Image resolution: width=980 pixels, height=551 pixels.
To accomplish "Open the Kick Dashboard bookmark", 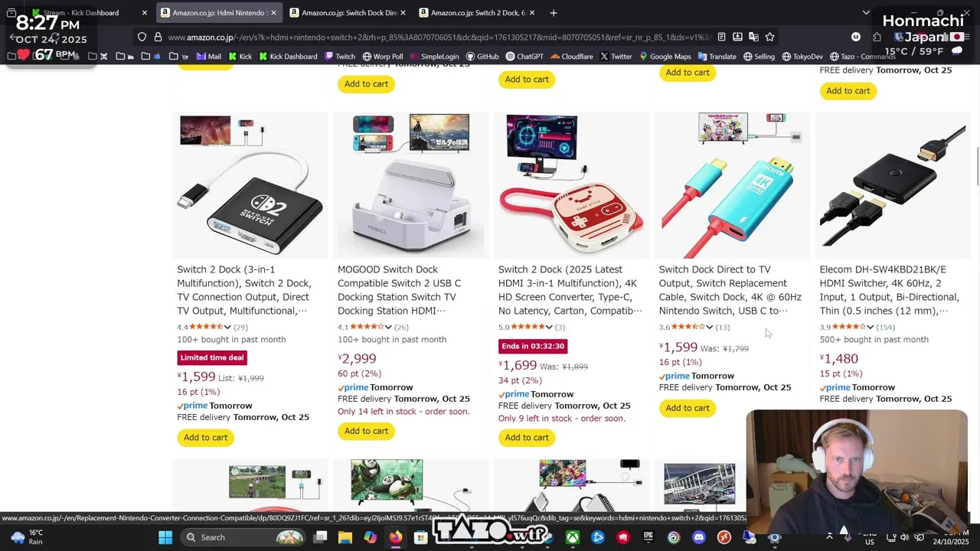I will point(288,56).
